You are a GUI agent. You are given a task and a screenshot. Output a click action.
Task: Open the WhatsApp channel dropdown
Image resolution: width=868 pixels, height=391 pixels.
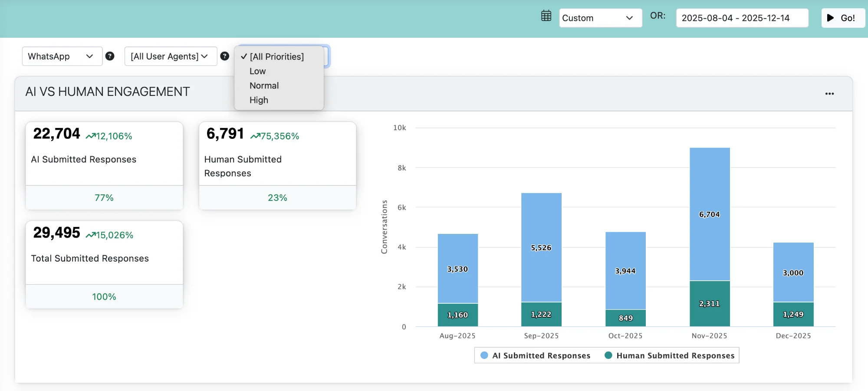[x=62, y=56]
